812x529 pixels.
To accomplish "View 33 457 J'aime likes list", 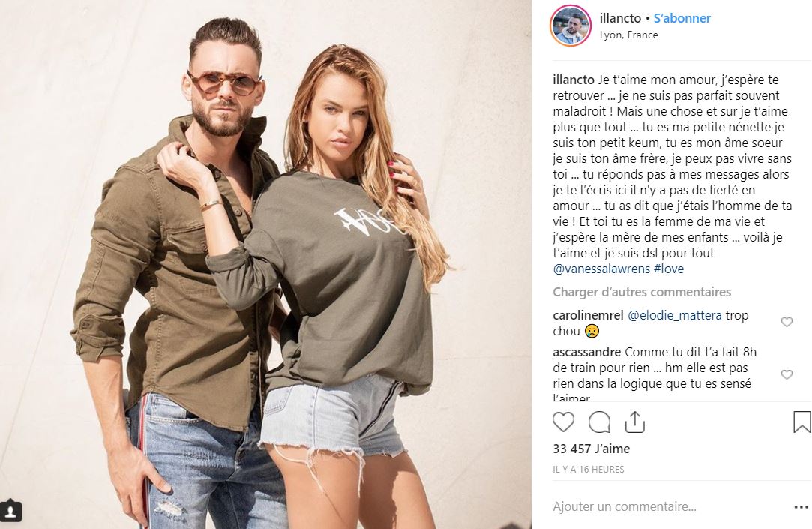I will [592, 449].
